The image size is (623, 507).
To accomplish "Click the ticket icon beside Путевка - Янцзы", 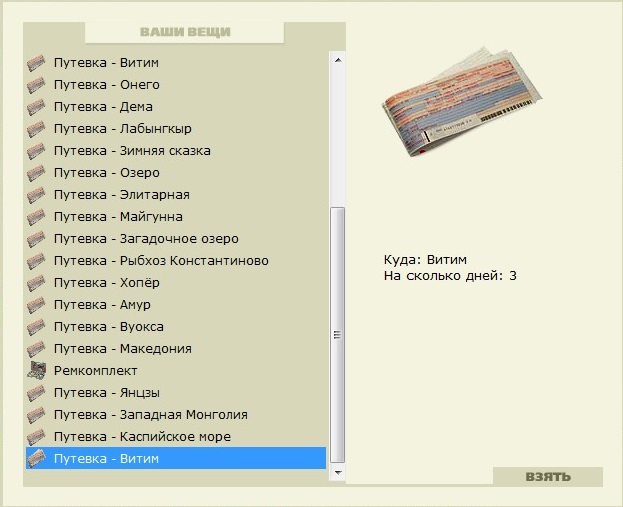I will pyautogui.click(x=36, y=393).
